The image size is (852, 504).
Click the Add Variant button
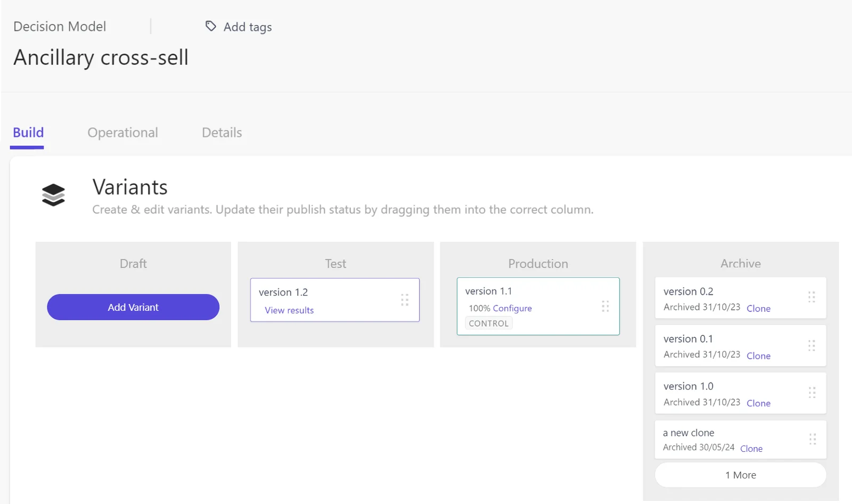click(133, 307)
